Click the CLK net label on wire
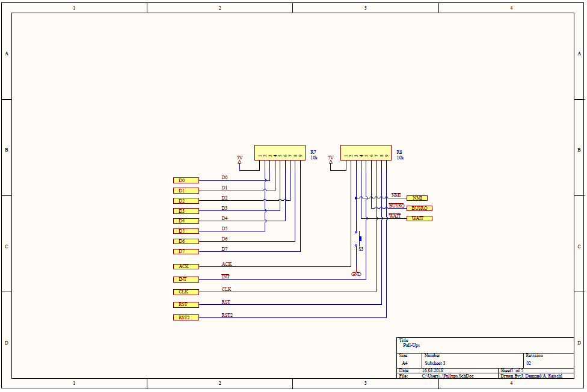 click(x=227, y=289)
